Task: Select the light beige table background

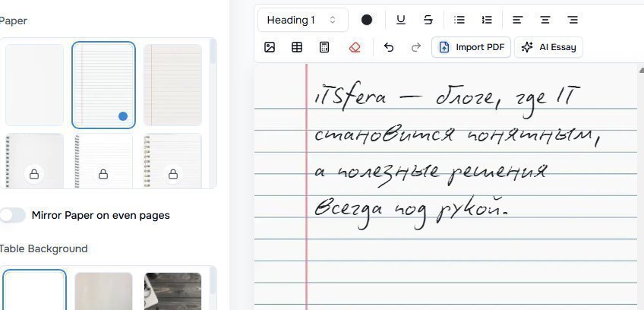Action: [103, 291]
